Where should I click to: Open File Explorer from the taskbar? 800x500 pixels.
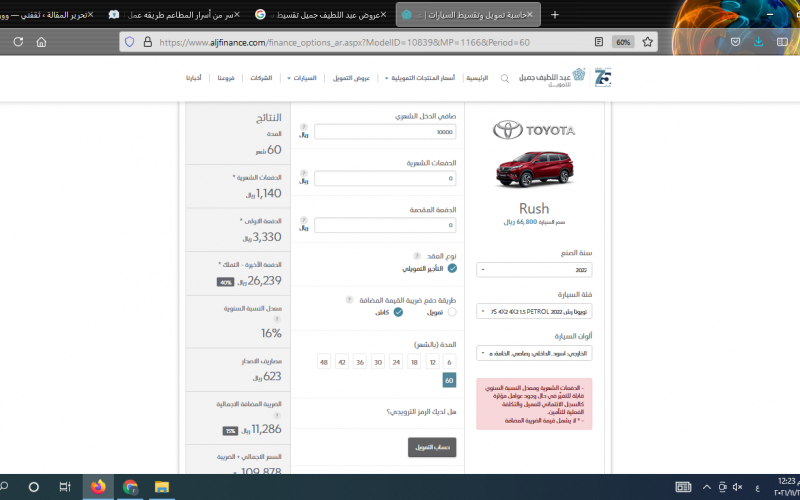[x=162, y=487]
